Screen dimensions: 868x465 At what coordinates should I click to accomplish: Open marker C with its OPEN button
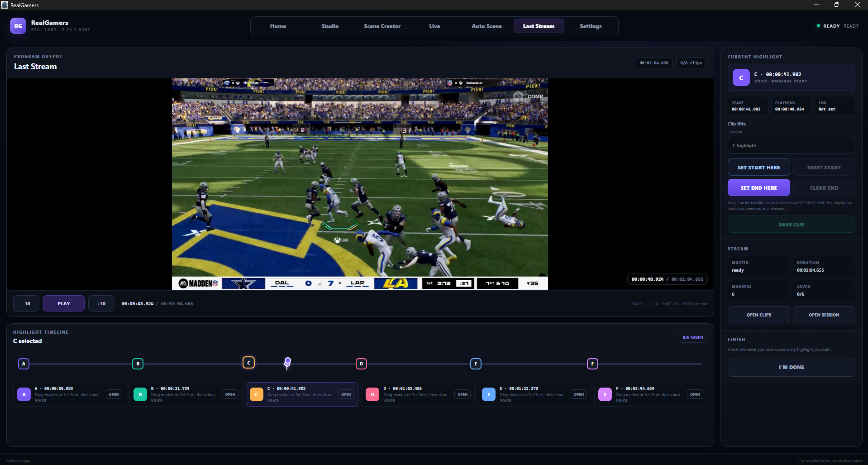(347, 394)
